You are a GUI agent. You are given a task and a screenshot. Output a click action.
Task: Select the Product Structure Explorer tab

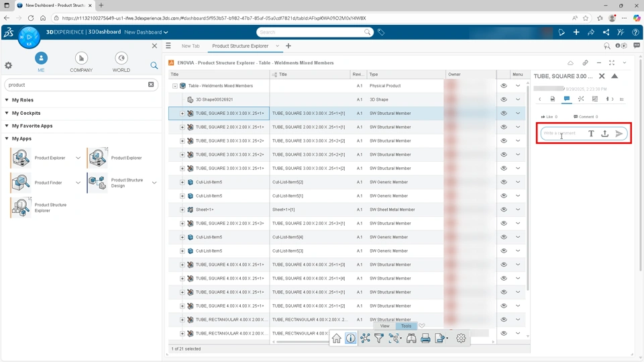tap(240, 46)
